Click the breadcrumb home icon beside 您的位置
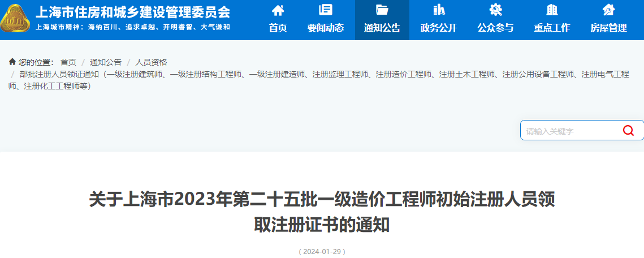This screenshot has height=258, width=644. tap(12, 62)
